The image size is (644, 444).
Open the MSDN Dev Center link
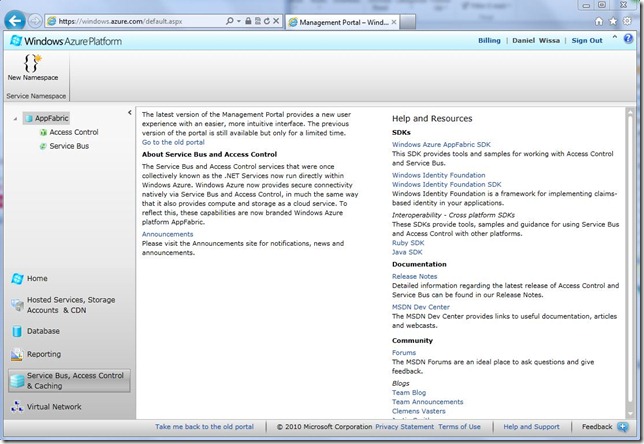click(x=421, y=307)
